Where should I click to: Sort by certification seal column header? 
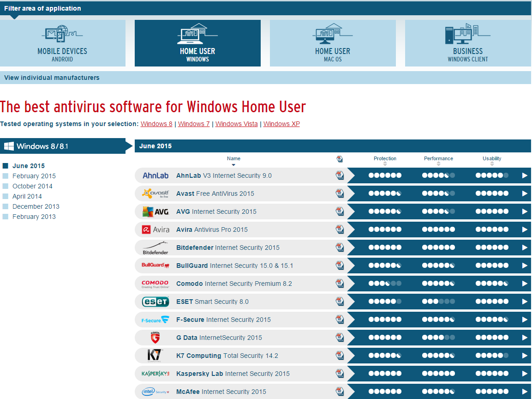[340, 159]
